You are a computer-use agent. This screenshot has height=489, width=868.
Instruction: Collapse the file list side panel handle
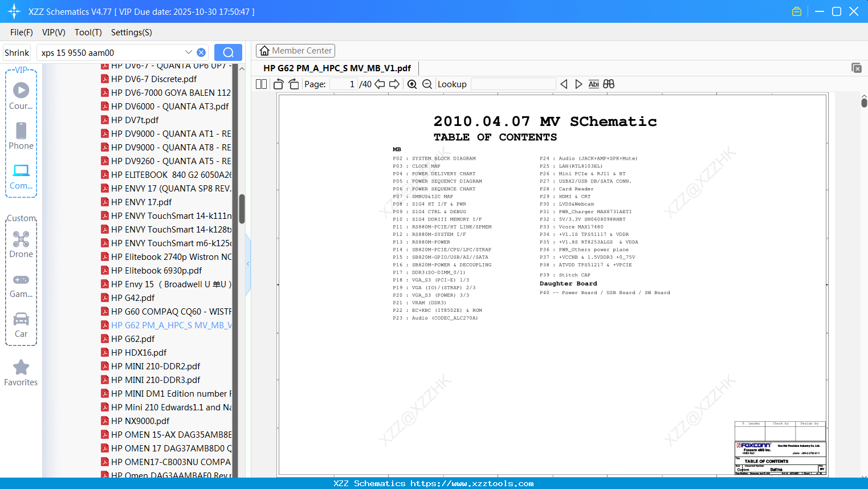click(248, 264)
